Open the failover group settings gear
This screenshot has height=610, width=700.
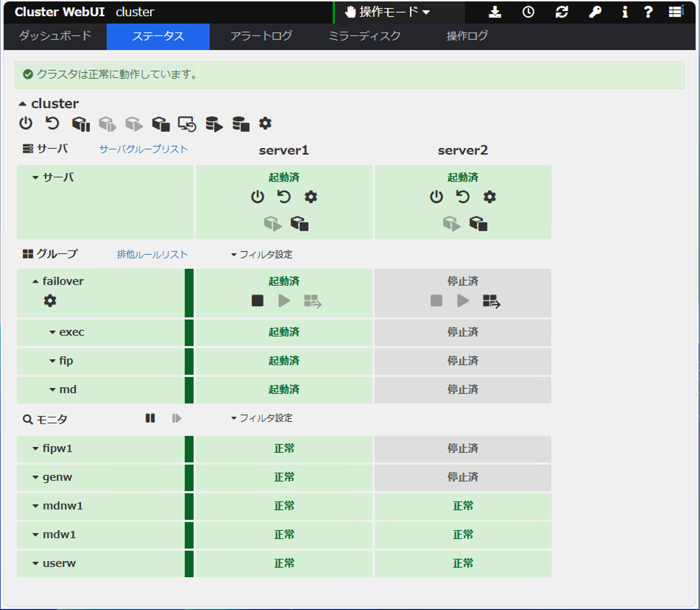tap(50, 301)
